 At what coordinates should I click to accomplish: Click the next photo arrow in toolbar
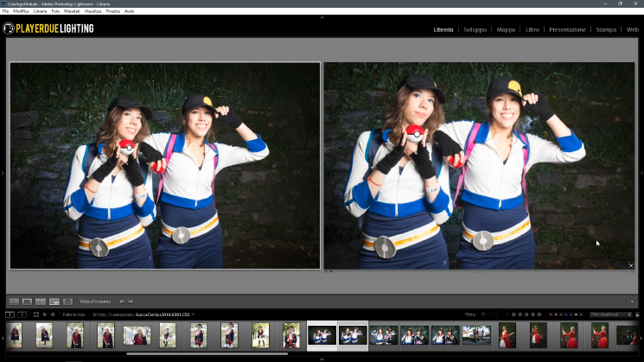coord(131,302)
